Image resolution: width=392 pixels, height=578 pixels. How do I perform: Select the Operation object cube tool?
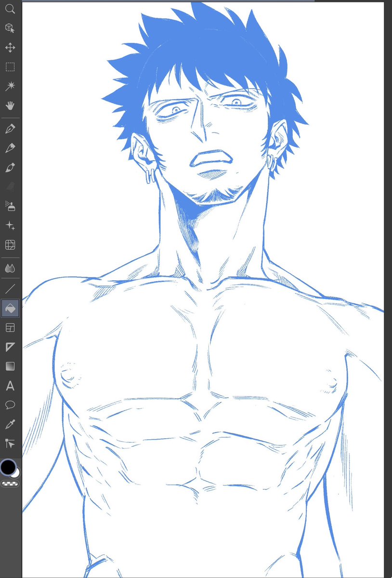tap(10, 28)
